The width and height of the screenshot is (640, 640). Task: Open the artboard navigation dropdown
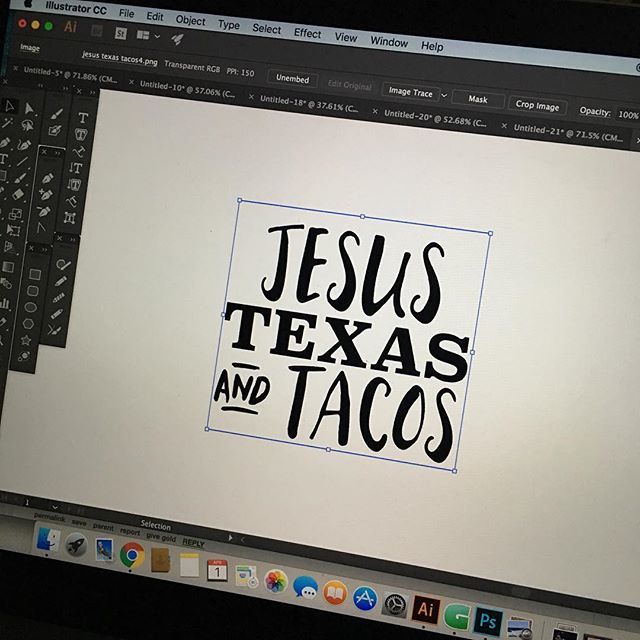(x=55, y=508)
